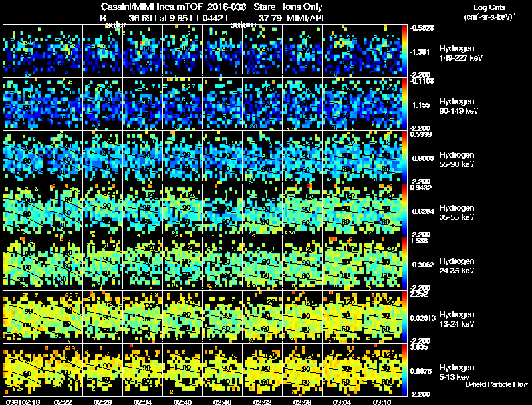This screenshot has height=405, width=532.
Task: Choose the 35-55 keV image at 02:16
Action: pos(23,210)
